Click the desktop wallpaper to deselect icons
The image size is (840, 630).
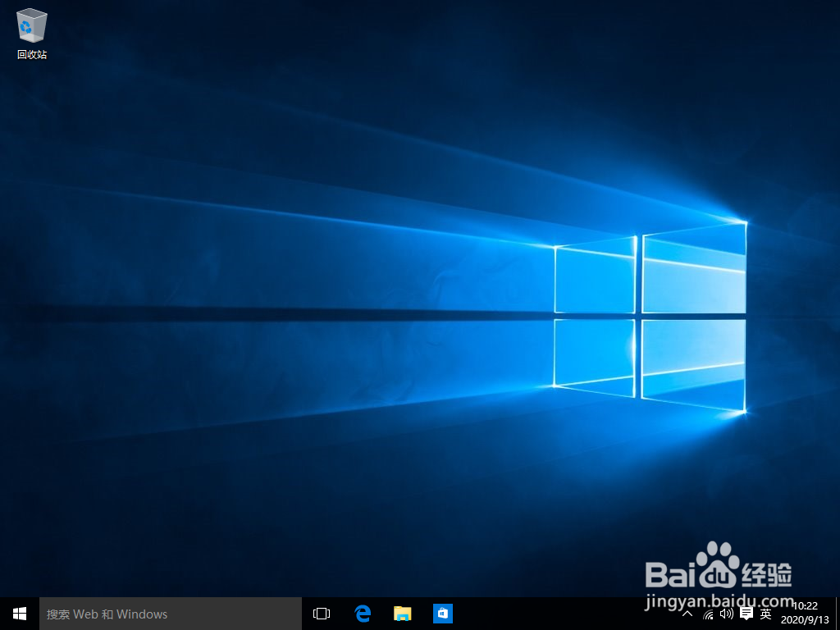click(328, 328)
